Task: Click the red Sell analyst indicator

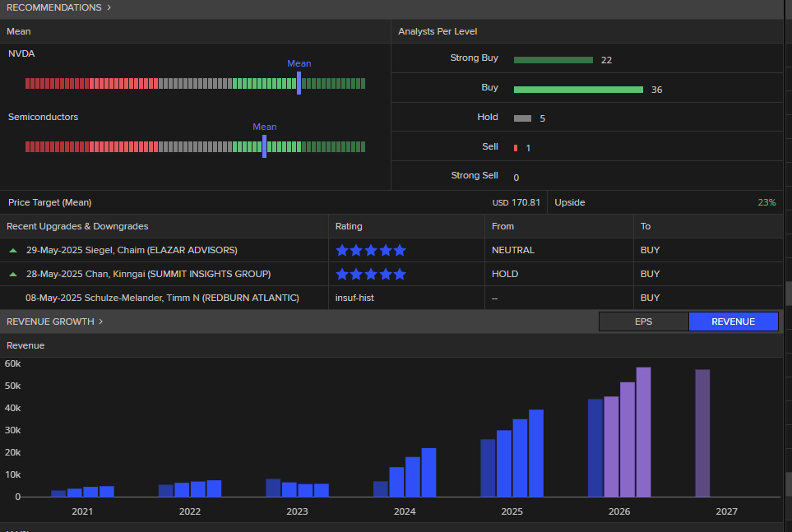Action: click(516, 148)
